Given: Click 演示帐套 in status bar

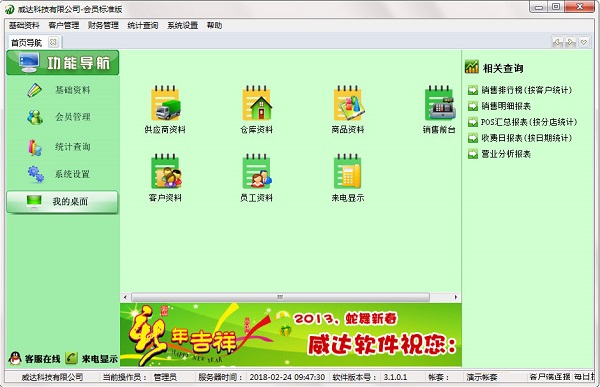Looking at the screenshot, I should (x=482, y=377).
